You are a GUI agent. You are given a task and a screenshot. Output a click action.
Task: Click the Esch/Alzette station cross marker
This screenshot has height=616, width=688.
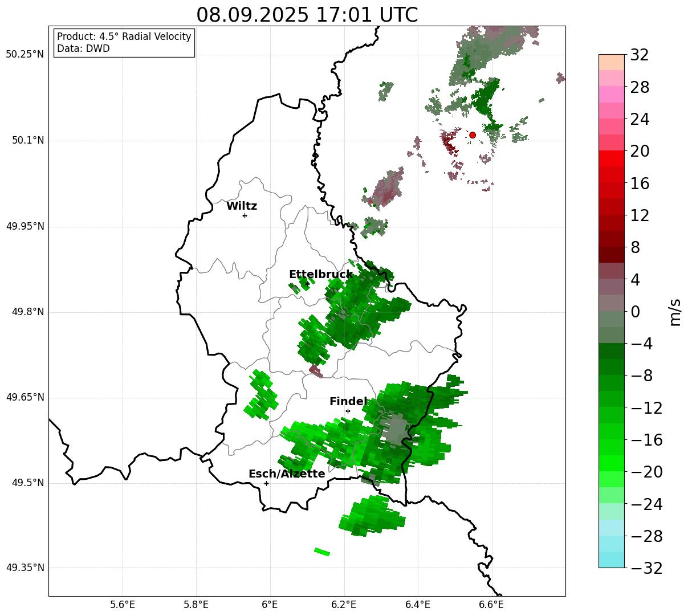(x=266, y=483)
